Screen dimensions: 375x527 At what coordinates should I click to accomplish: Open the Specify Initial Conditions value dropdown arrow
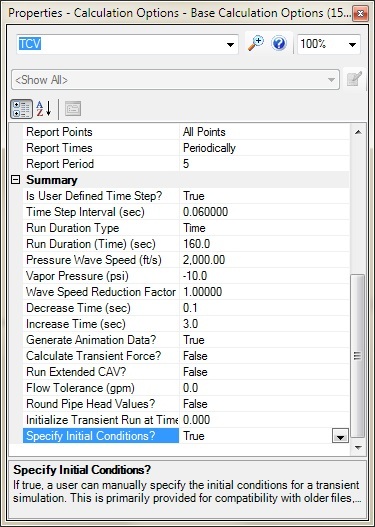(340, 436)
